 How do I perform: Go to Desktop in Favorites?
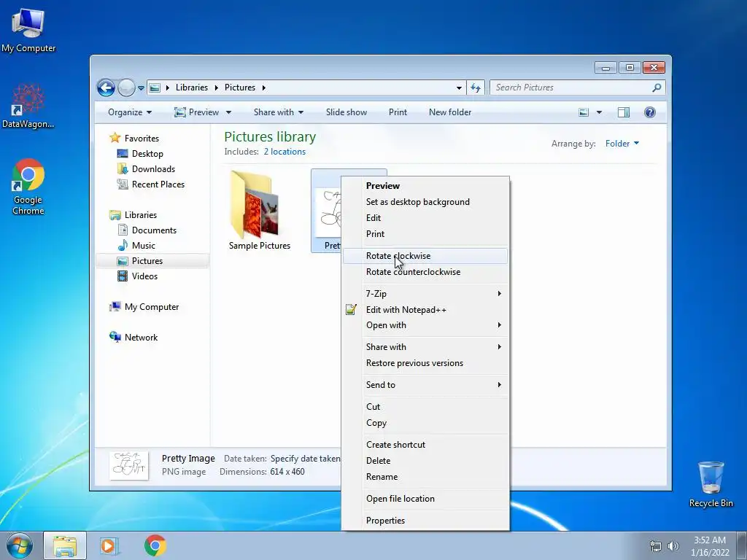point(147,154)
